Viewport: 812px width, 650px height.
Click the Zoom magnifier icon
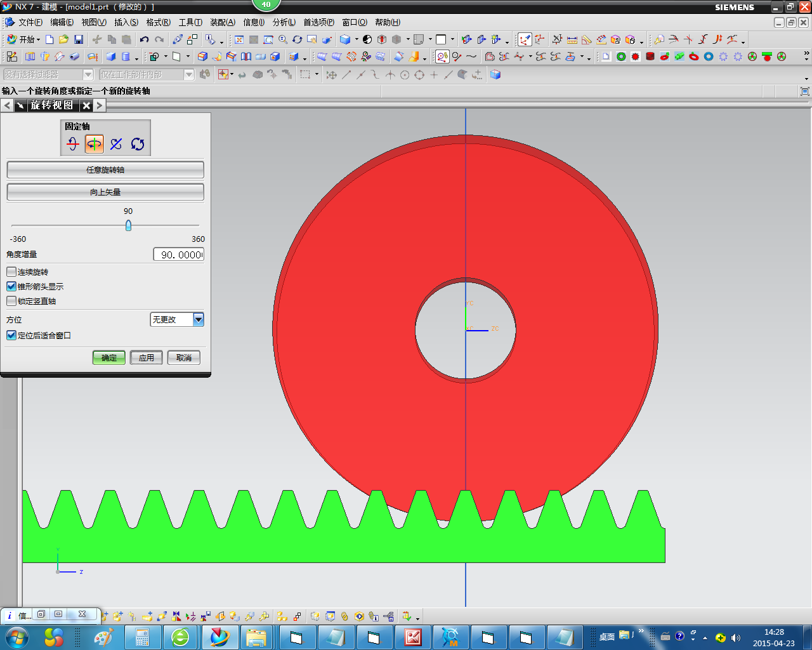[283, 39]
